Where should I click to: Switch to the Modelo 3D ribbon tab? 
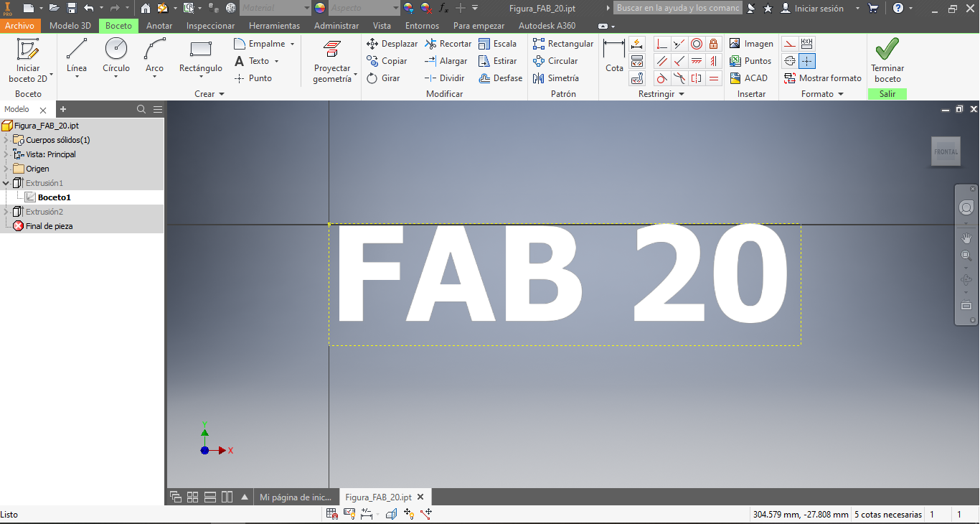pos(70,26)
